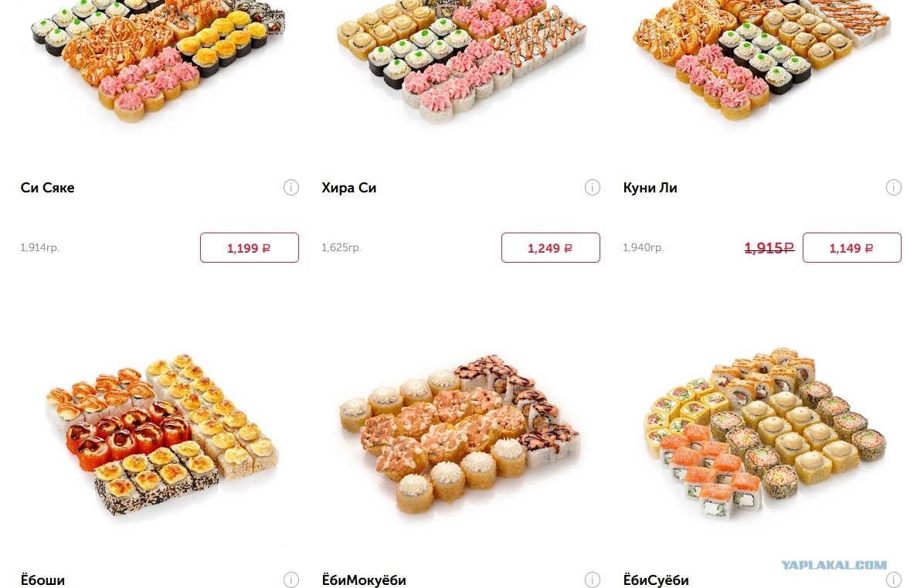Open the ЁбиМокуёби product title
Viewport: 907px width, 588px height.
point(364,580)
